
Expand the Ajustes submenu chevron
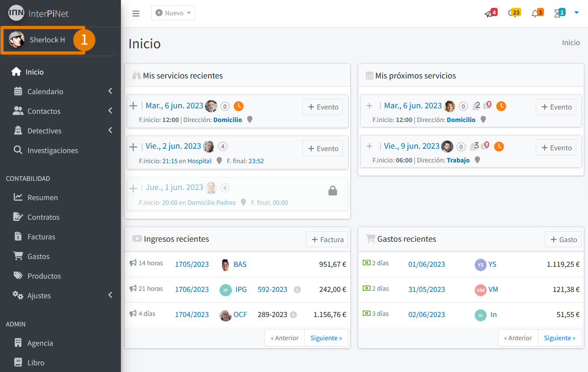[x=110, y=295]
